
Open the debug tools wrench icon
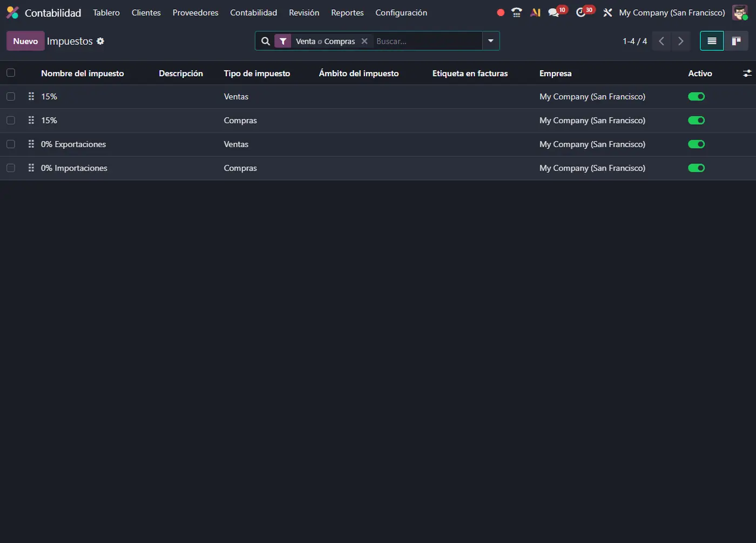[607, 12]
